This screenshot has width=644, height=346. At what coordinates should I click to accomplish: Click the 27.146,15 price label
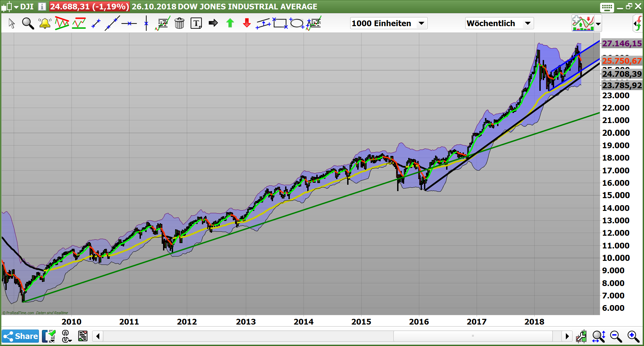click(622, 44)
